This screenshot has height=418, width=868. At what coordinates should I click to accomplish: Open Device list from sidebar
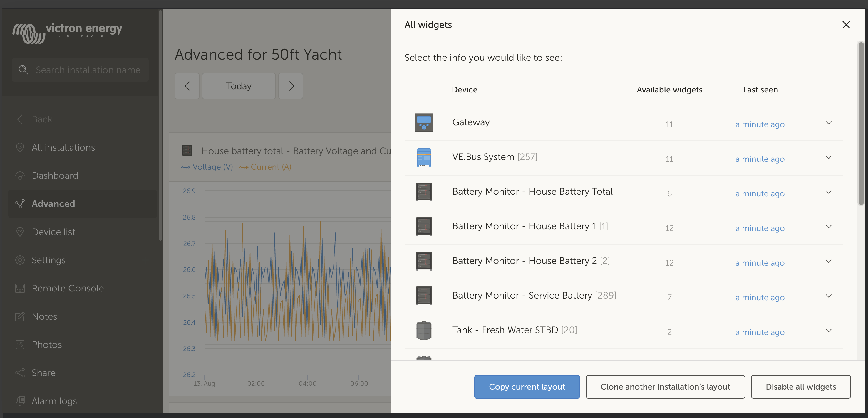pyautogui.click(x=53, y=232)
